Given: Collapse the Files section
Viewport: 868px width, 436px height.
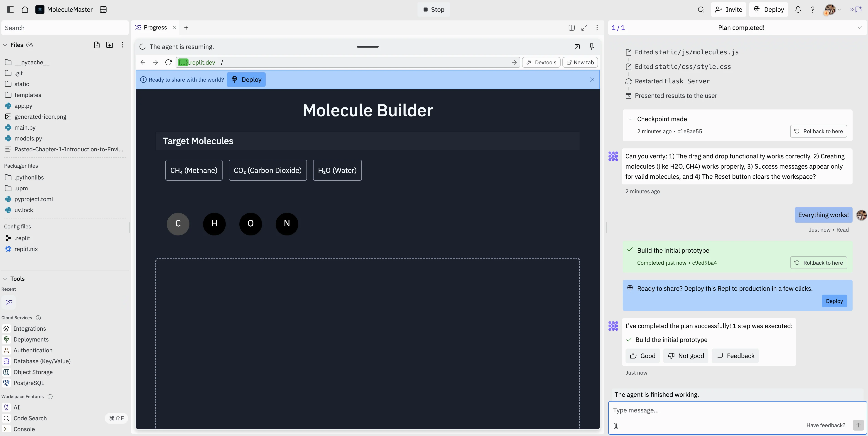Looking at the screenshot, I should pyautogui.click(x=5, y=45).
